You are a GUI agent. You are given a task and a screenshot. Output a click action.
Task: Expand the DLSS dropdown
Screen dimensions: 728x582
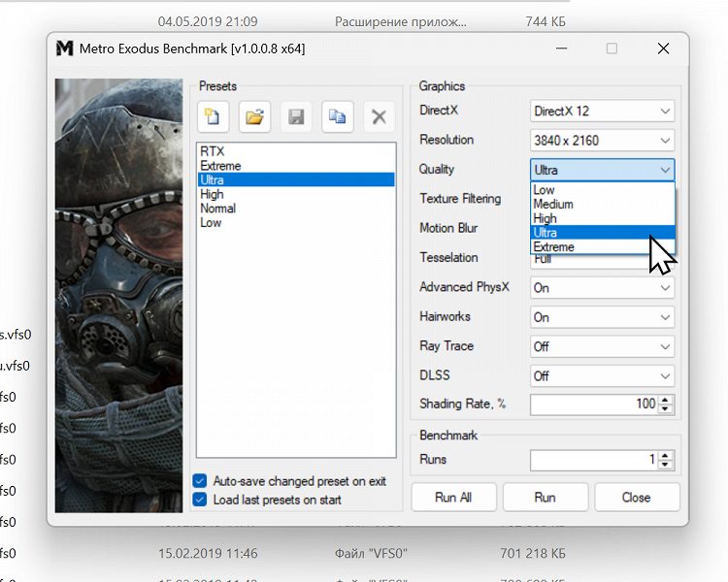click(602, 375)
